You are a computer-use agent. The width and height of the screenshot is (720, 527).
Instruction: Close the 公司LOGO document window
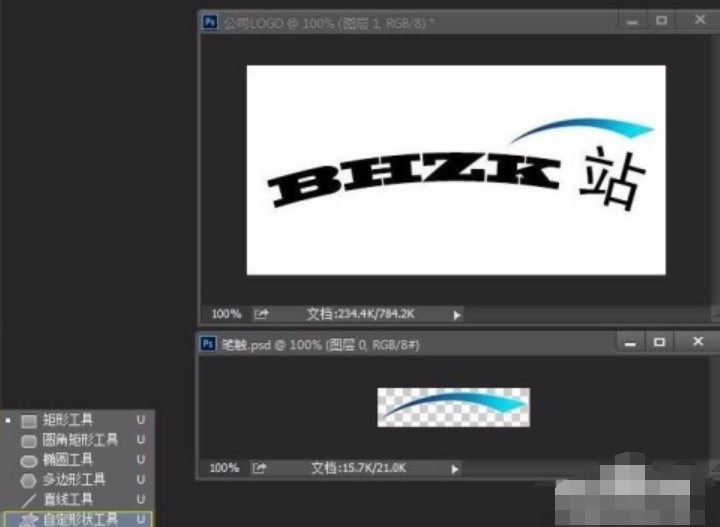point(700,20)
